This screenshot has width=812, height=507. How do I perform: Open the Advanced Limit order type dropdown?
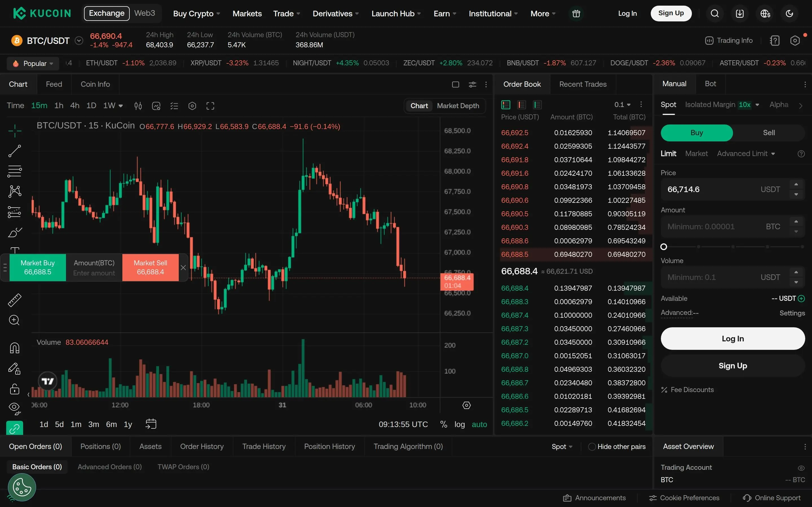[x=745, y=153]
